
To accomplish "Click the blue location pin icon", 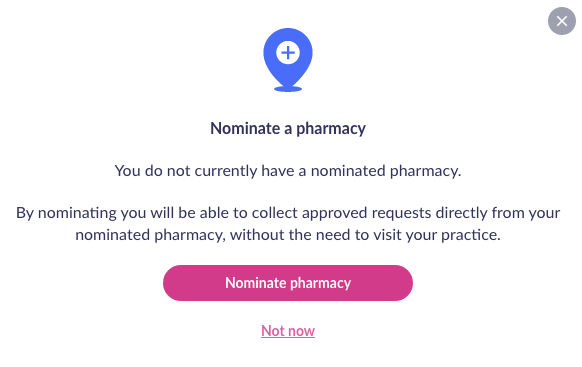I will click(288, 59).
